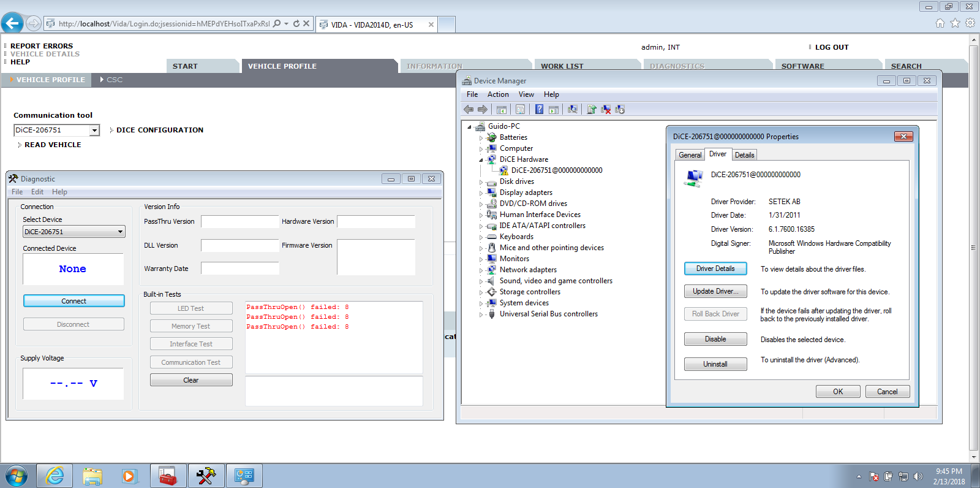Open Windows Explorer folder taskbar icon
This screenshot has height=488, width=980.
92,476
